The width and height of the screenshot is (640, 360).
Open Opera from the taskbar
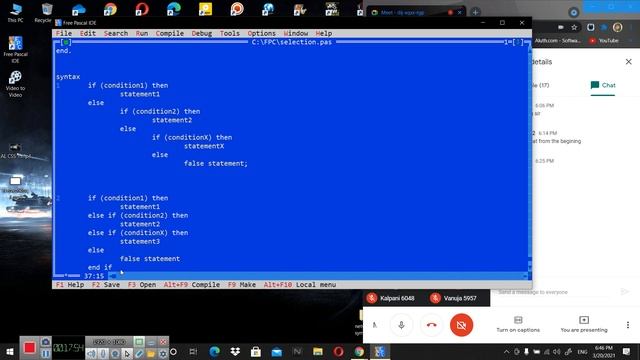pyautogui.click(x=338, y=351)
